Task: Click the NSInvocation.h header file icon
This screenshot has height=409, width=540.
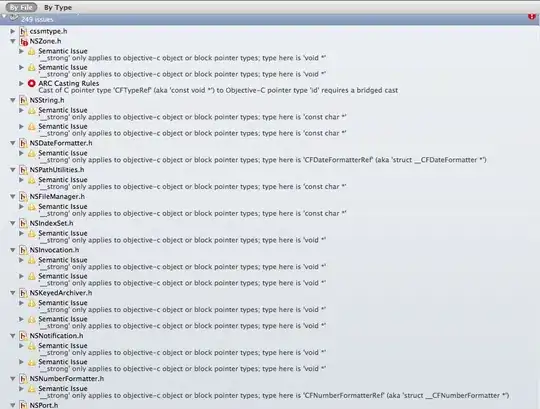Action: (23, 250)
